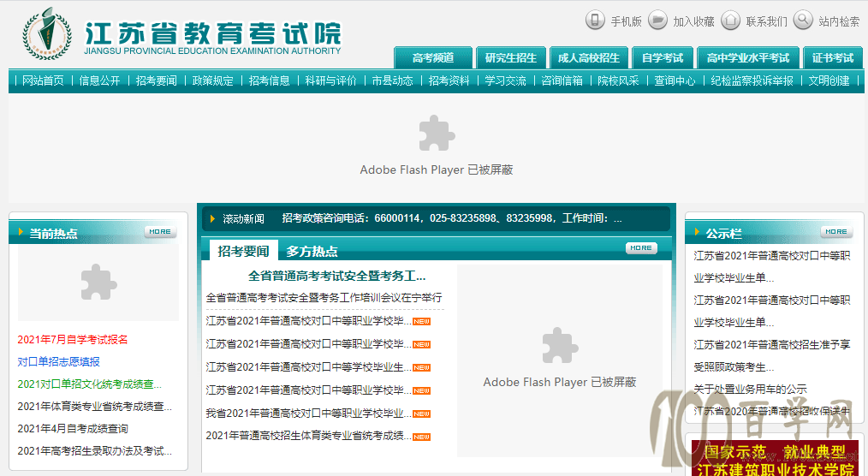Open 纪检监察投诉举报 in navigation bar
This screenshot has height=476, width=868.
[752, 80]
